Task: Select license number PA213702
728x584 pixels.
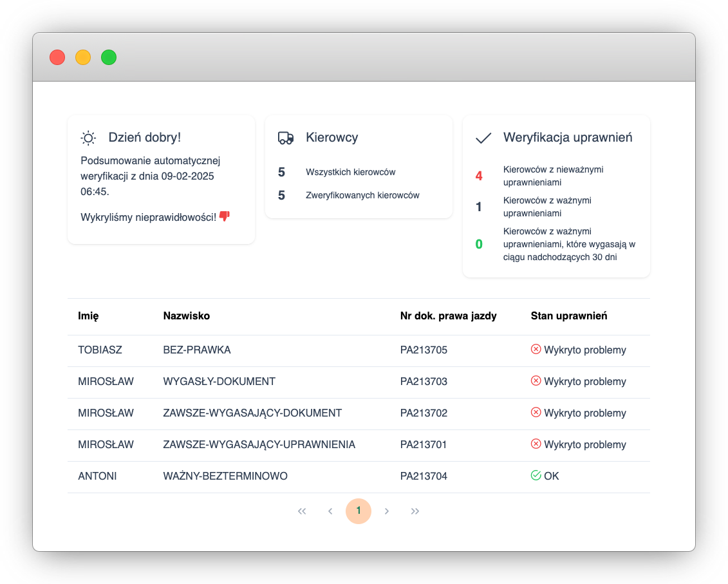Action: [424, 413]
